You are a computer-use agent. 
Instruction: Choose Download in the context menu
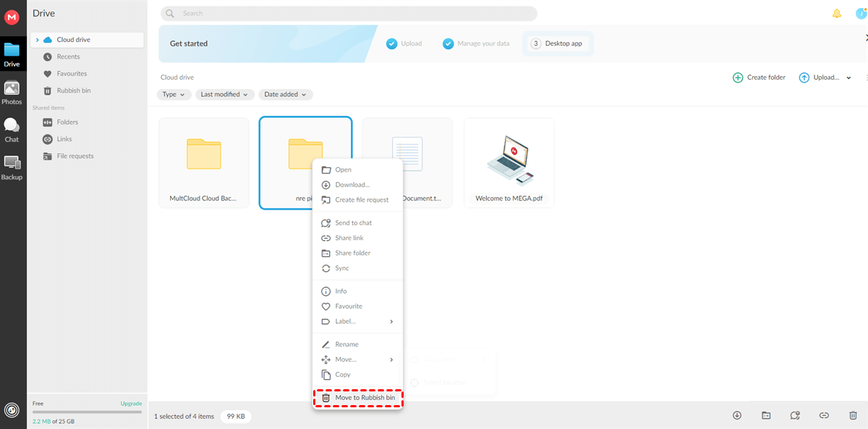357,185
